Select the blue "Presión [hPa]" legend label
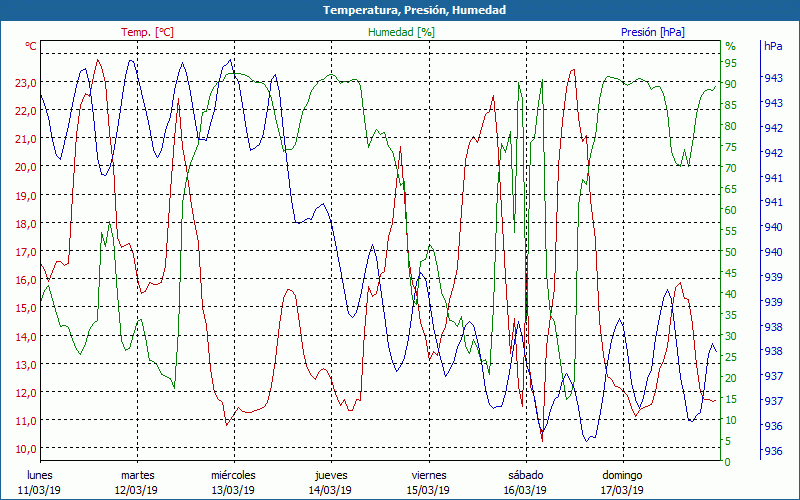The width and height of the screenshot is (800, 500). click(x=653, y=32)
